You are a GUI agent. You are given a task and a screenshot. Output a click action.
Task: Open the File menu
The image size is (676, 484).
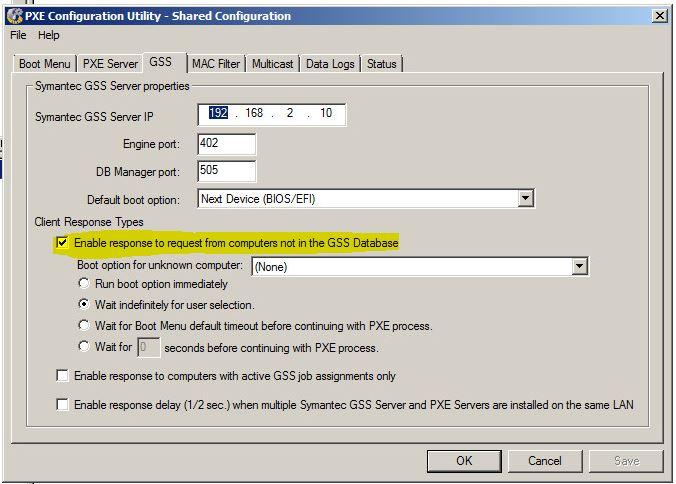(18, 35)
